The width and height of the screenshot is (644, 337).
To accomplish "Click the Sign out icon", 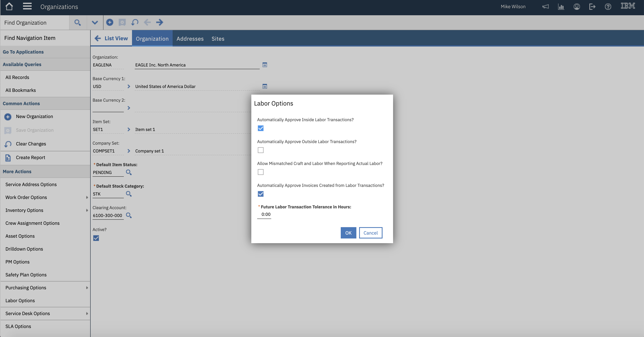I will tap(592, 6).
